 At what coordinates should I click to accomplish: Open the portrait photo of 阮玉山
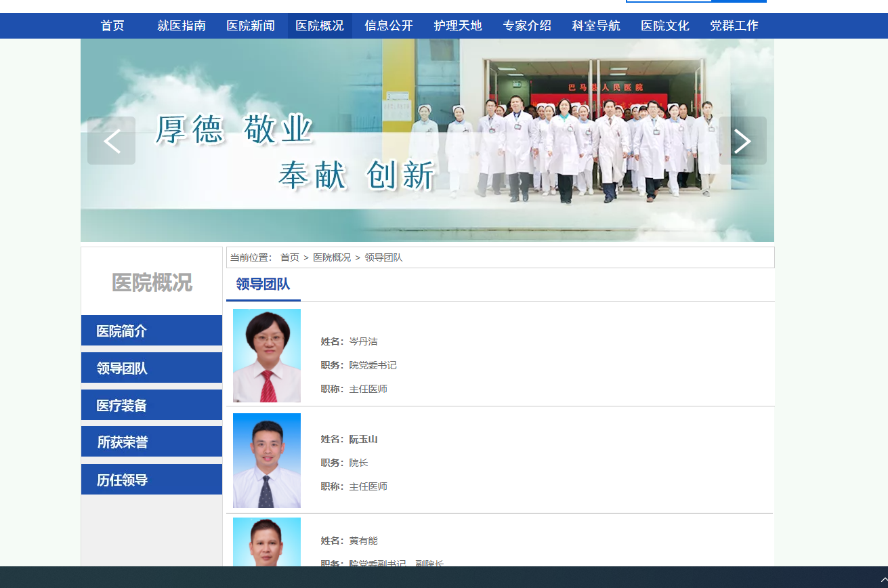point(267,461)
